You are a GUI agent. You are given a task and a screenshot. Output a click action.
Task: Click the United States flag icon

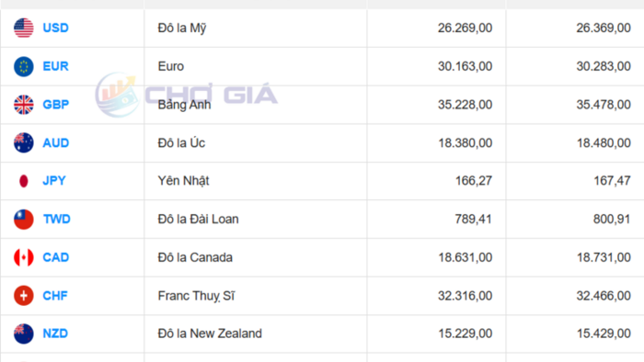click(23, 28)
